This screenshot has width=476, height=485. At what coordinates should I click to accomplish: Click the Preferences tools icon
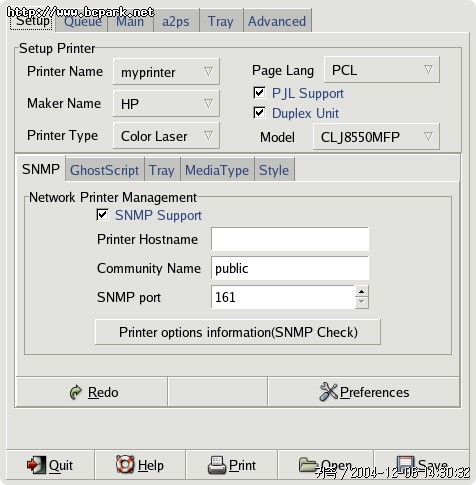pos(329,391)
